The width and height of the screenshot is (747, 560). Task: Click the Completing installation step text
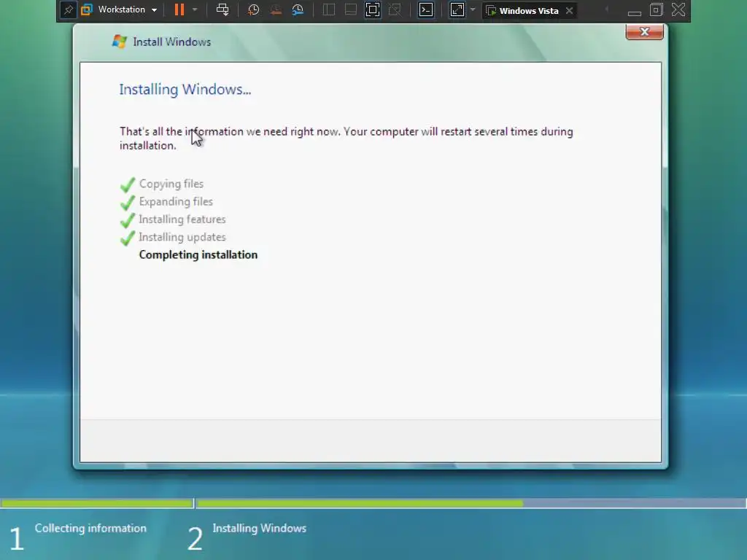point(198,254)
